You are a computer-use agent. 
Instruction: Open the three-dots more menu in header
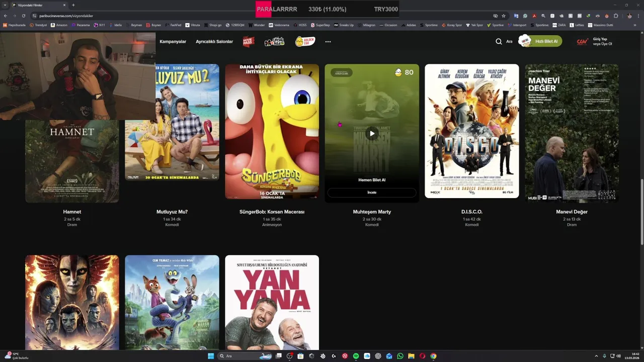click(328, 42)
